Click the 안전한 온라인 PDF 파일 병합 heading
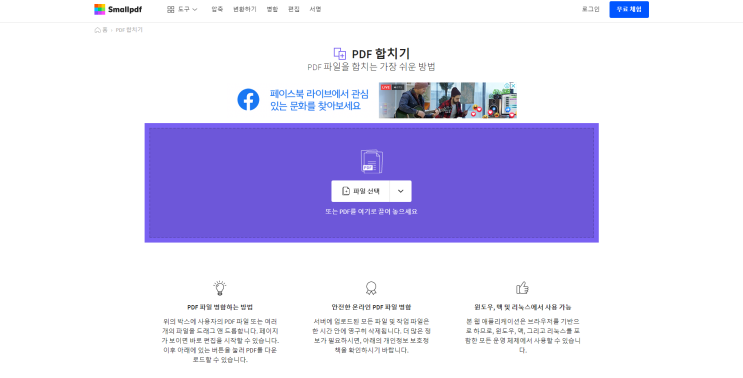 pos(371,307)
